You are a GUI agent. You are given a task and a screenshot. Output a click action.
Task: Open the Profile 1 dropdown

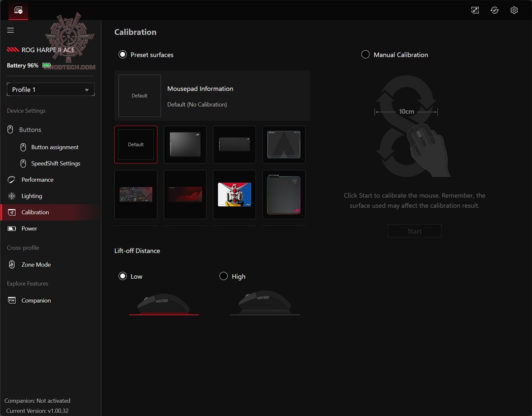51,90
